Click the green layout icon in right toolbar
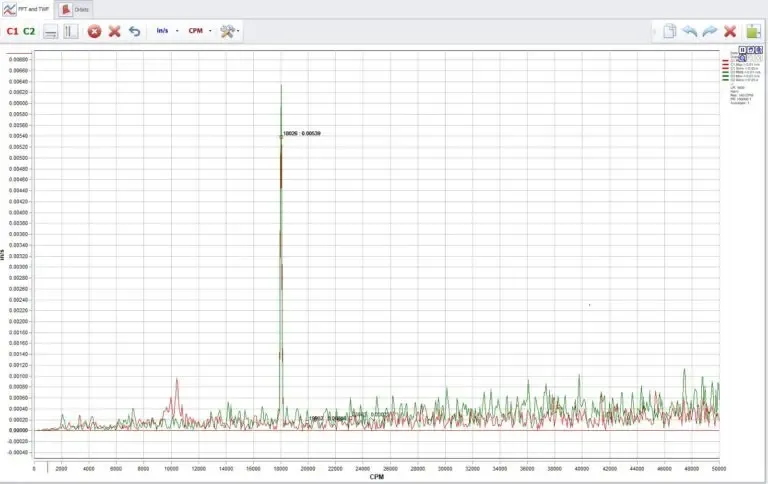The width and height of the screenshot is (768, 484). [753, 31]
